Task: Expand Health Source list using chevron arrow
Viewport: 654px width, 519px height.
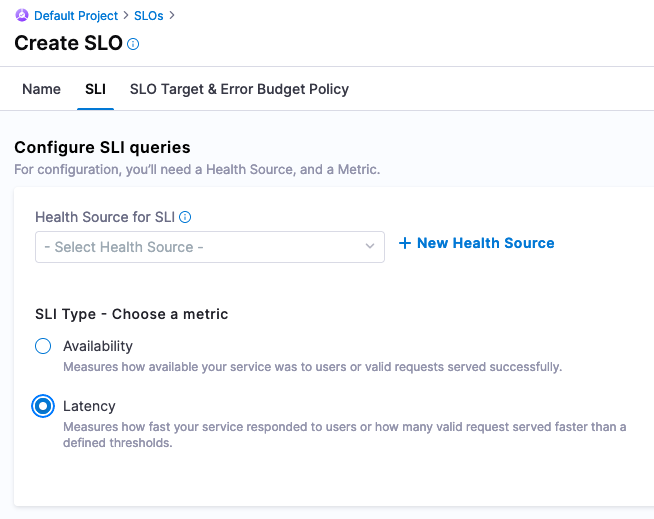Action: [370, 247]
